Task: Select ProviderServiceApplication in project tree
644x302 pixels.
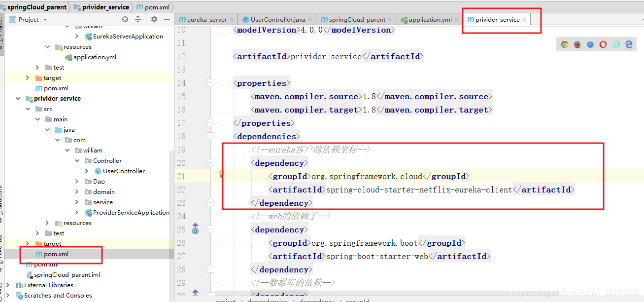Action: (x=131, y=213)
